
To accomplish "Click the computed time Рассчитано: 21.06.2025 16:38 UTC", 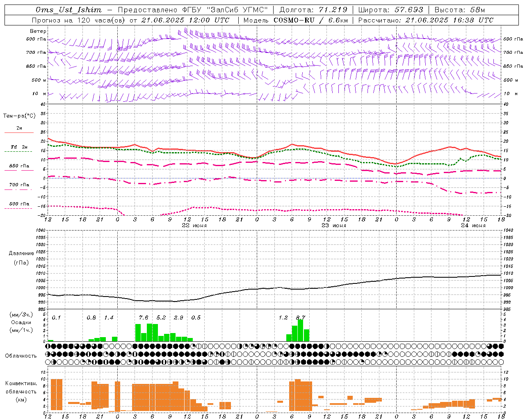I will (x=426, y=20).
